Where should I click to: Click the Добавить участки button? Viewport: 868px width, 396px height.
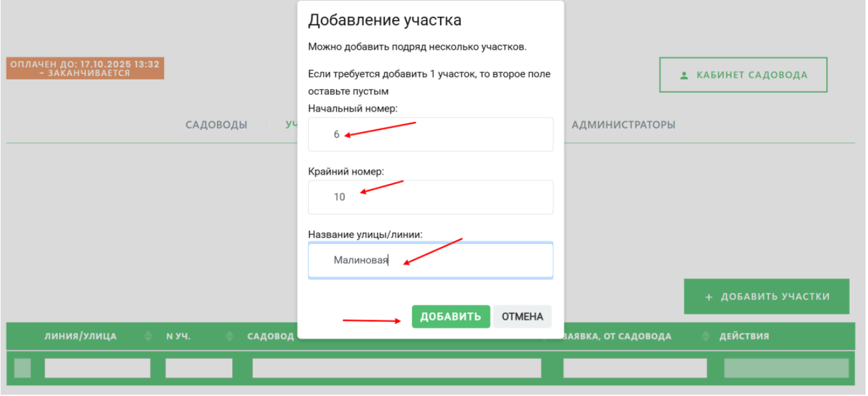(x=766, y=297)
